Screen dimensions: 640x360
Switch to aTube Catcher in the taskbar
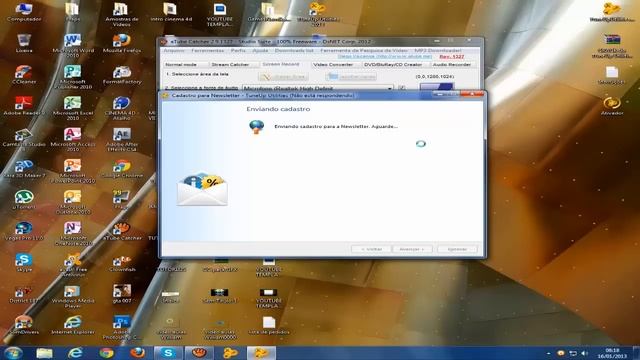pyautogui.click(x=199, y=353)
